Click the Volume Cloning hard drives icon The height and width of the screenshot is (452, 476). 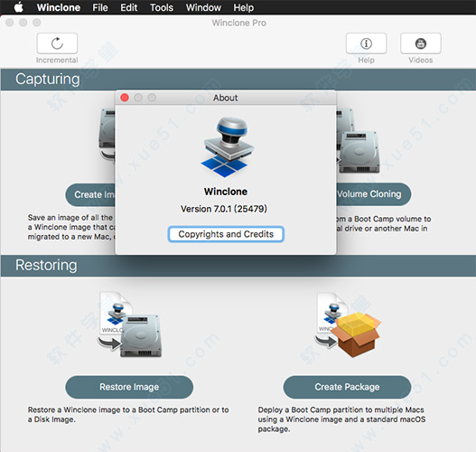click(x=359, y=141)
